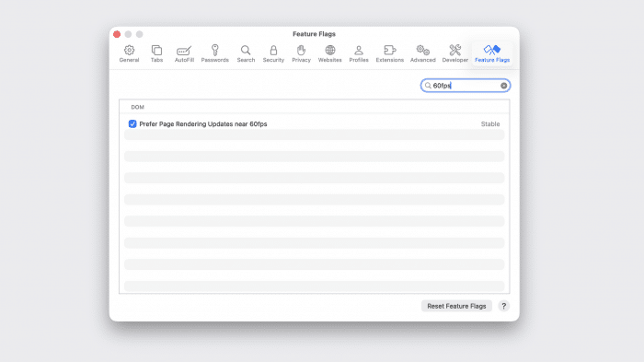Open help with the question mark button
Image resolution: width=644 pixels, height=362 pixels.
pyautogui.click(x=503, y=306)
